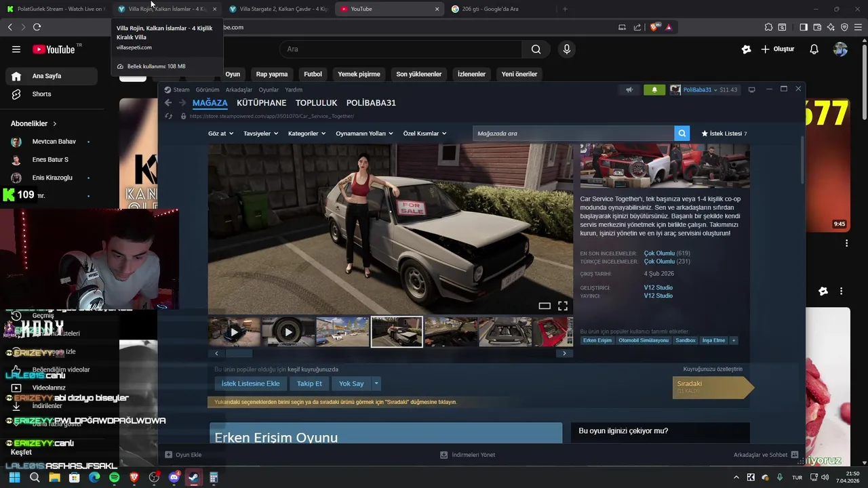Switch Steam media viewer to theater mode
The height and width of the screenshot is (488, 868).
[x=545, y=306]
